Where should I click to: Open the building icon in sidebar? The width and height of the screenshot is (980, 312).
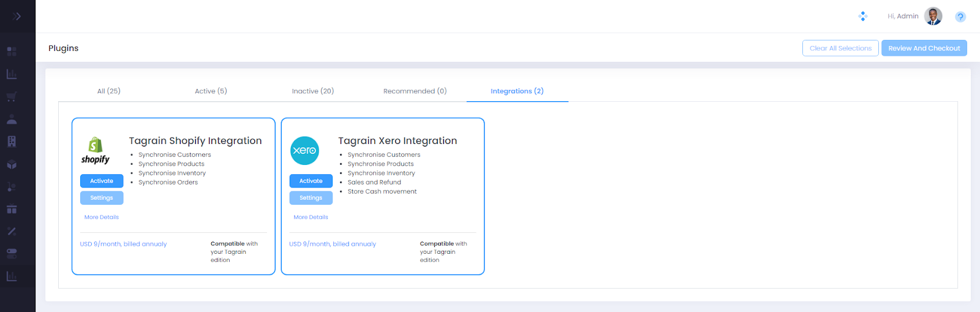coord(12,142)
